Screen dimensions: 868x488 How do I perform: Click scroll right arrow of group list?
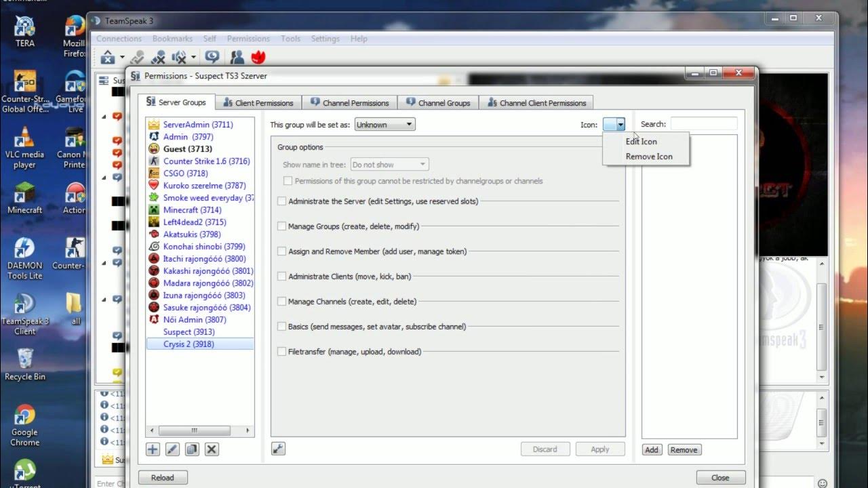click(248, 430)
